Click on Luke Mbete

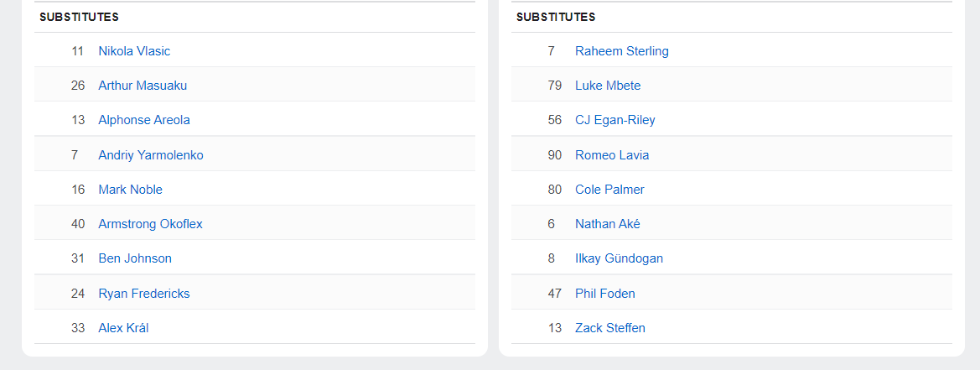point(608,86)
